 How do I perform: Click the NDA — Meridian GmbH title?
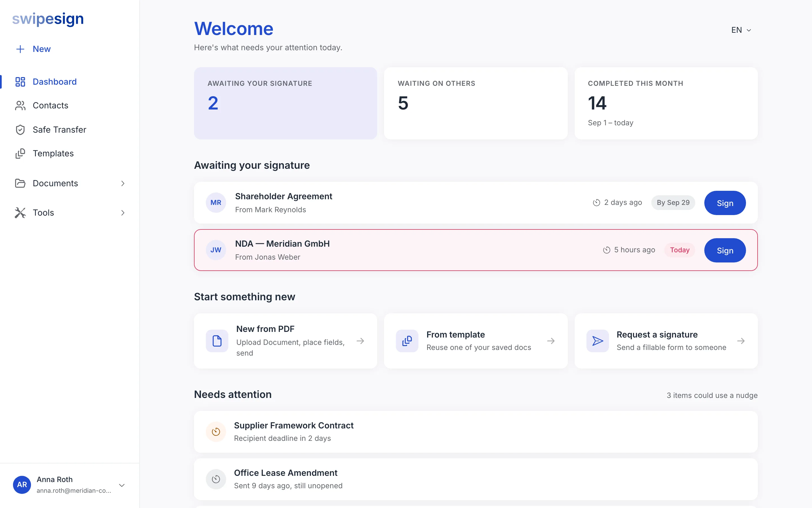[282, 244]
